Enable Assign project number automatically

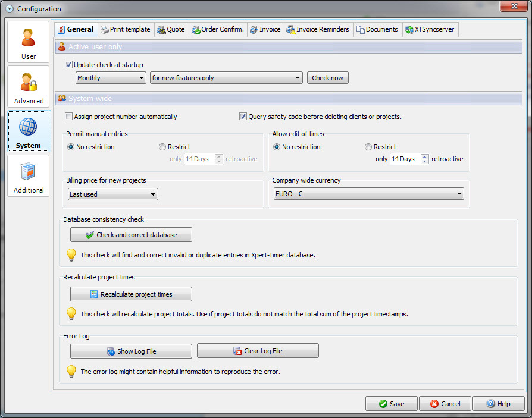pyautogui.click(x=69, y=117)
